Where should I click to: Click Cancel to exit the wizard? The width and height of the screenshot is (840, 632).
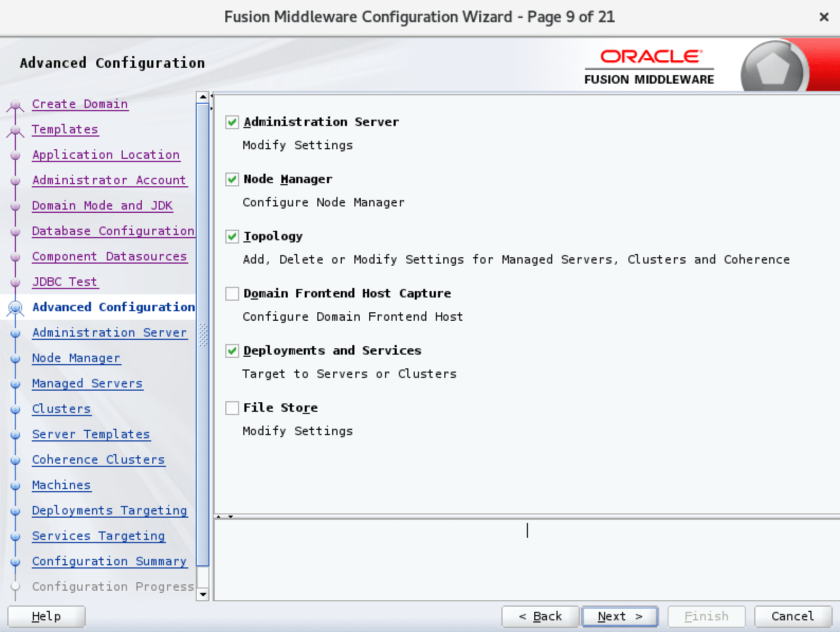[x=792, y=616]
